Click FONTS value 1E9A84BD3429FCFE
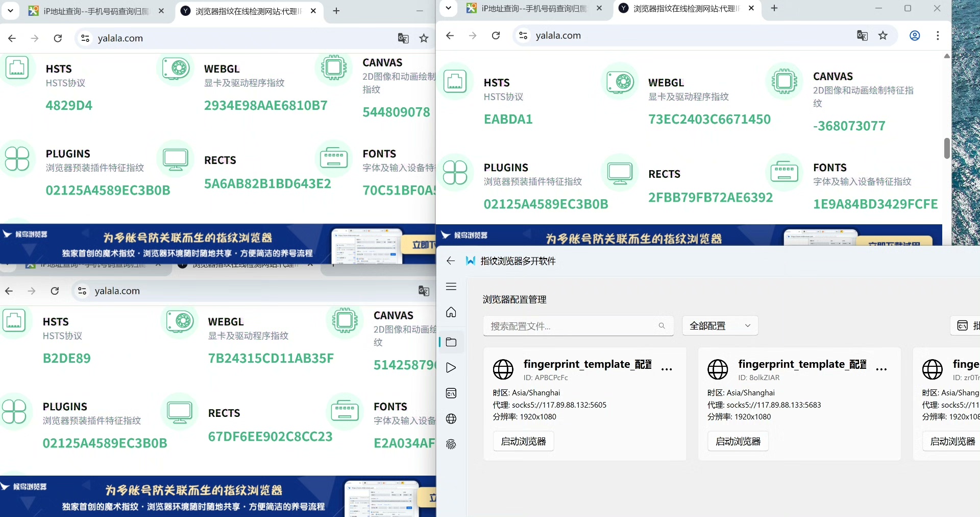This screenshot has width=980, height=517. pyautogui.click(x=875, y=204)
